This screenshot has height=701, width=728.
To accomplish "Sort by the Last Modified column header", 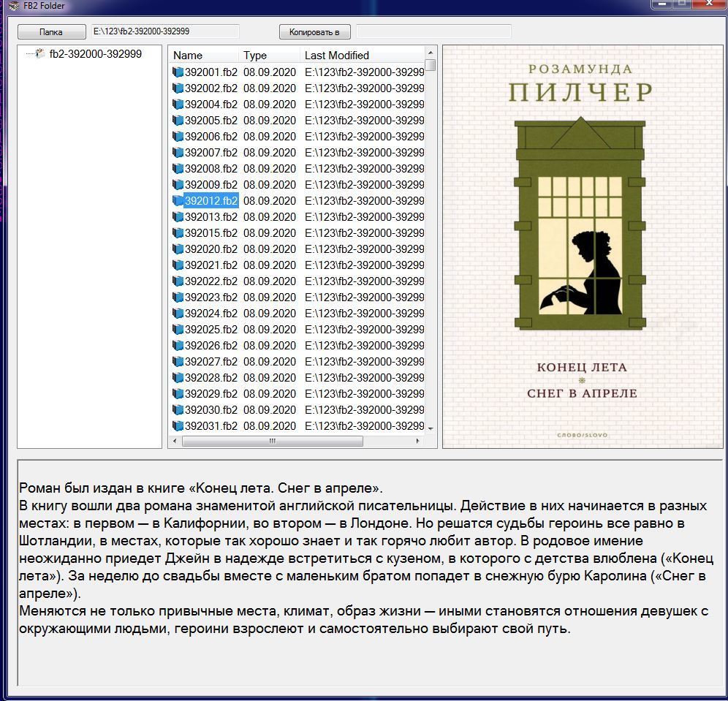I will [362, 56].
